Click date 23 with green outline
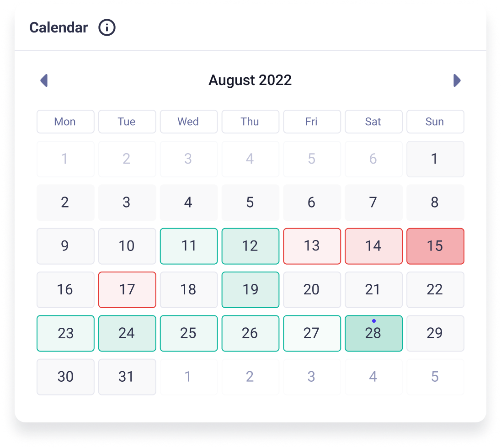The width and height of the screenshot is (501, 448). coord(65,333)
